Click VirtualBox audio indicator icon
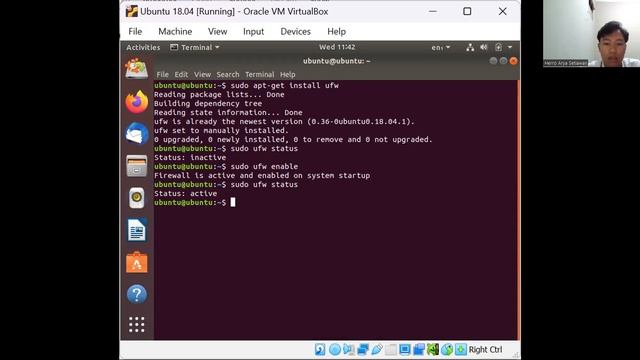This screenshot has height=360, width=640. [349, 349]
